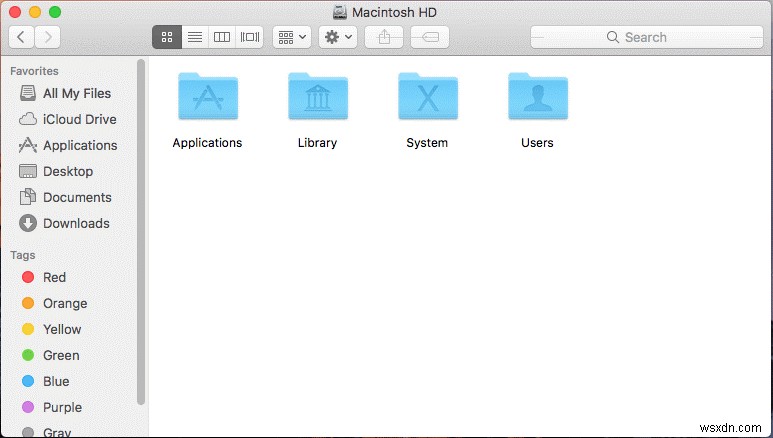Select the Purple tag dot
The height and width of the screenshot is (438, 773).
pos(28,407)
